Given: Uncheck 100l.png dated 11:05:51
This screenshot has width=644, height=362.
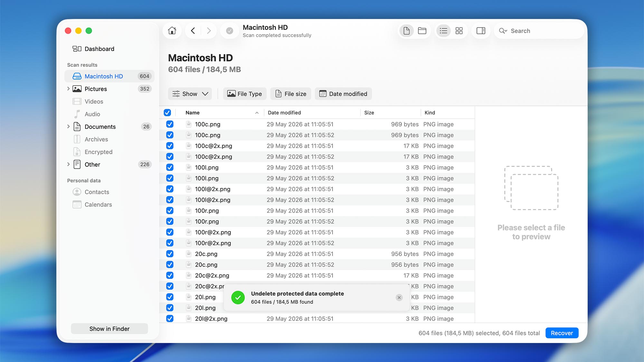Looking at the screenshot, I should (170, 167).
